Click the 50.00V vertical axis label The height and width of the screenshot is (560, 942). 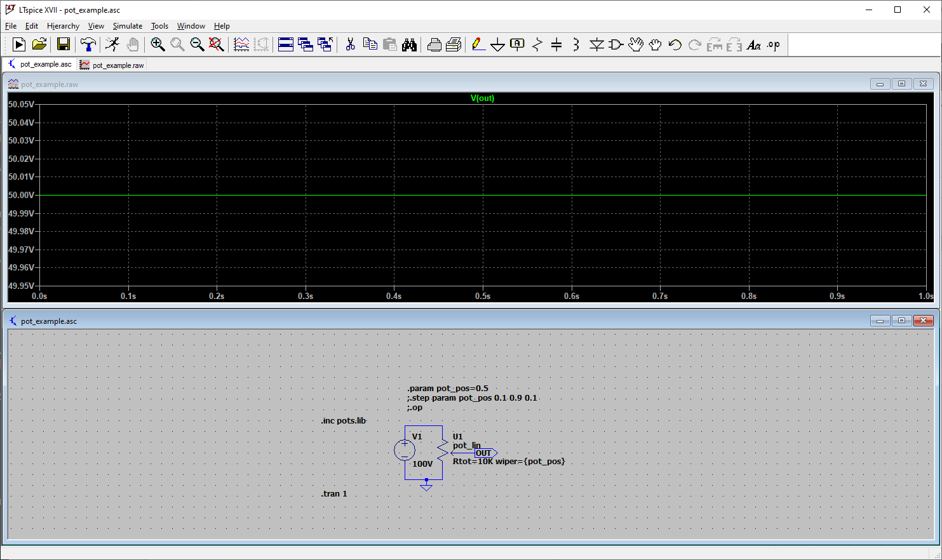21,195
